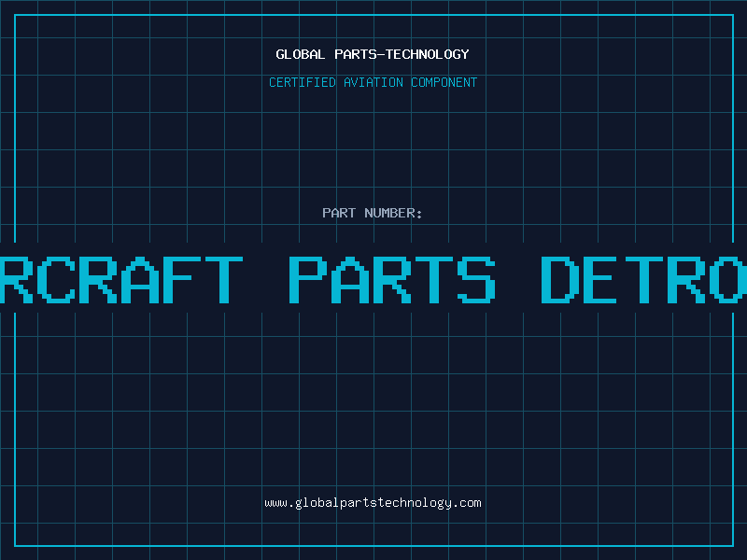Image resolution: width=747 pixels, height=560 pixels.
Task: Select the word CERTIFIED in the subtitle
Action: point(303,82)
